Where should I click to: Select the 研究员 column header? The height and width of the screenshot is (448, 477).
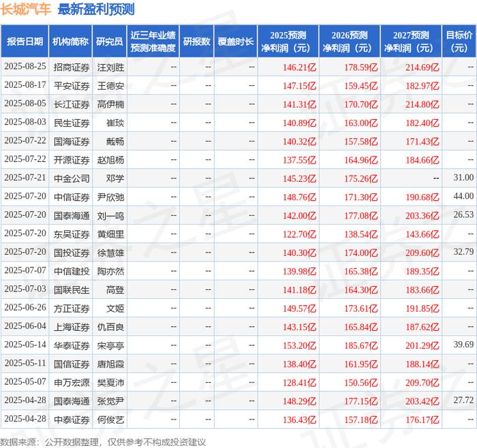click(x=110, y=41)
